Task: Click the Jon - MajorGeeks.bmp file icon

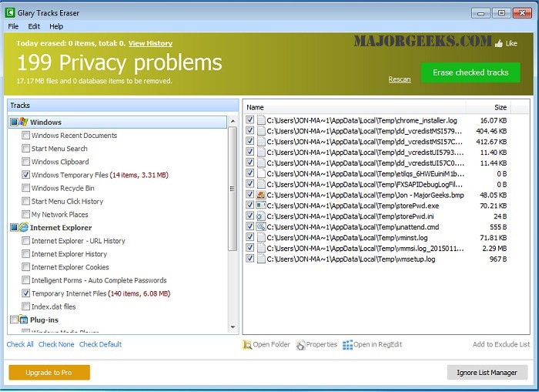Action: click(x=261, y=195)
